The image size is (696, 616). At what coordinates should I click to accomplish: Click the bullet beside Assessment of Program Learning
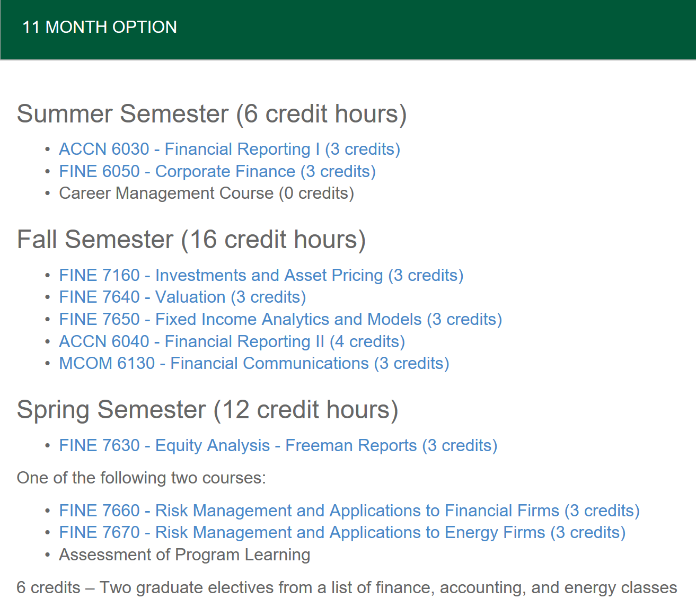48,555
